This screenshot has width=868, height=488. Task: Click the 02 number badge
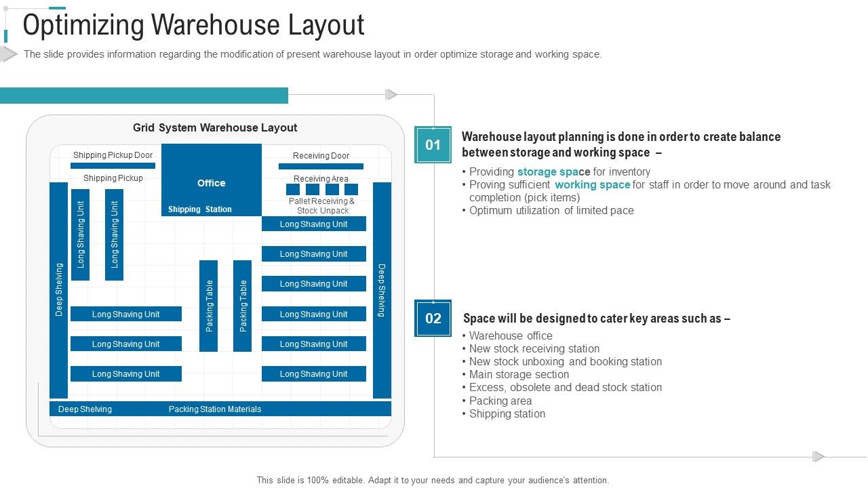point(433,319)
